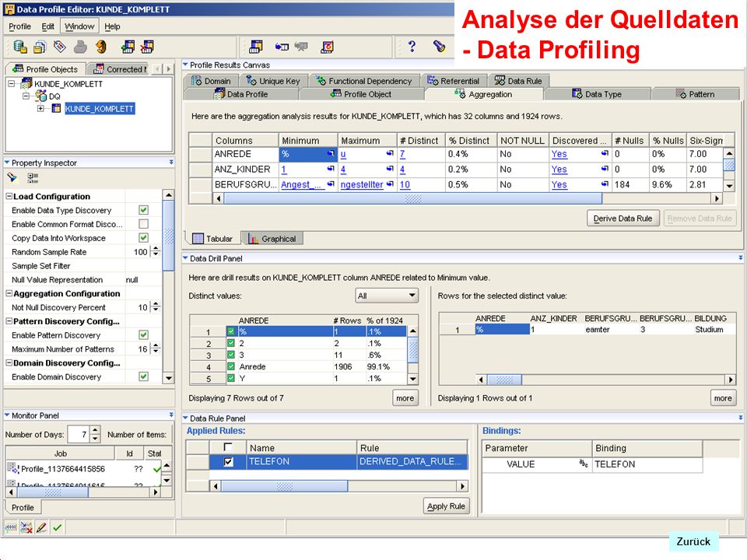Click the red-circled correction toolbar icon
Viewport: 747px width, 560px height.
click(328, 47)
